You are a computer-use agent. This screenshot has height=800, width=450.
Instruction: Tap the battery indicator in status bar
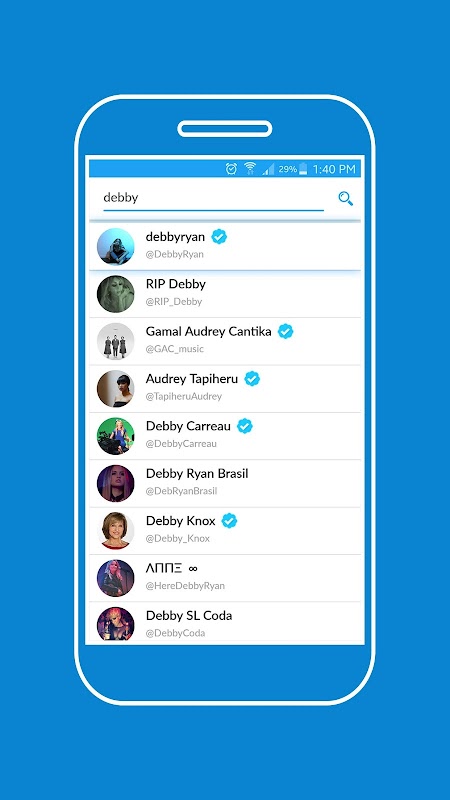pos(303,169)
